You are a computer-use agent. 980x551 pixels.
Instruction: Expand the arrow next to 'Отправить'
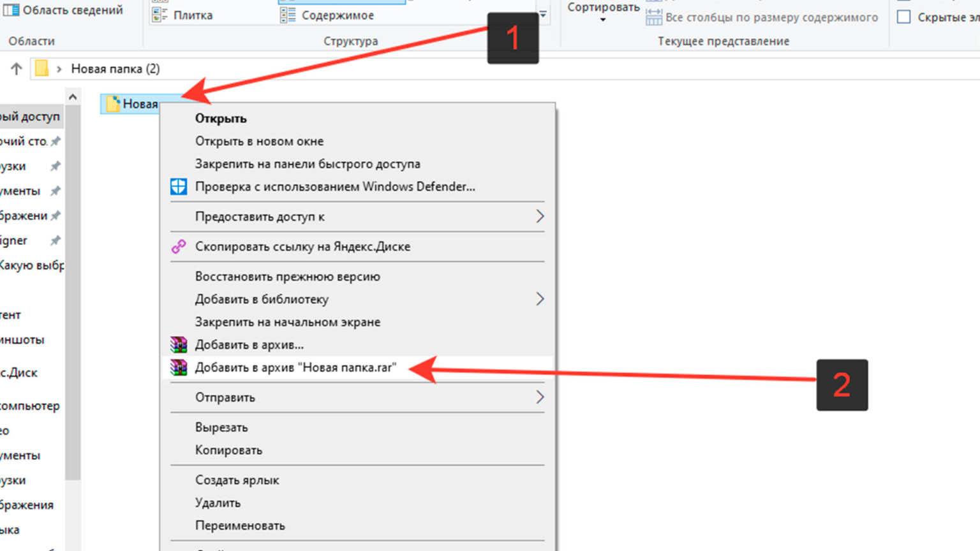[540, 397]
